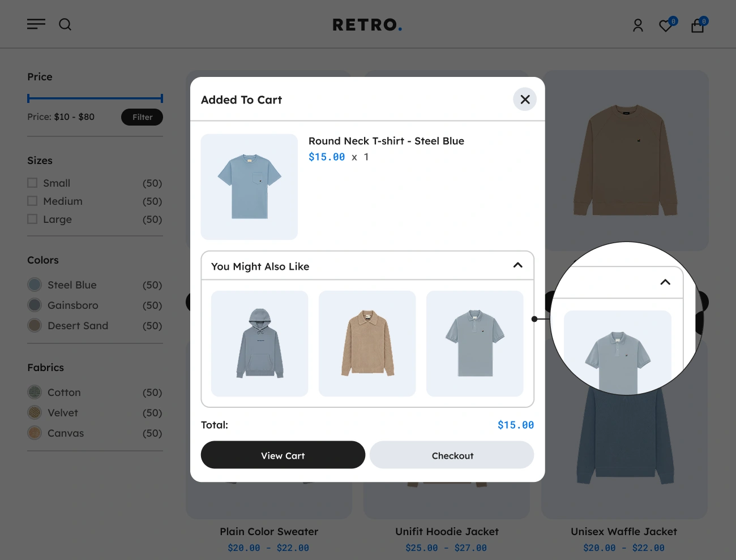Select the Gainsboro color swatch
Viewport: 736px width, 560px height.
pos(35,305)
